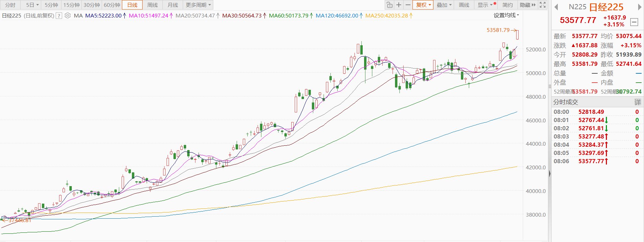The width and height of the screenshot is (644, 242).
Task: Expand the 设置均线 dropdown
Action: pos(506,15)
